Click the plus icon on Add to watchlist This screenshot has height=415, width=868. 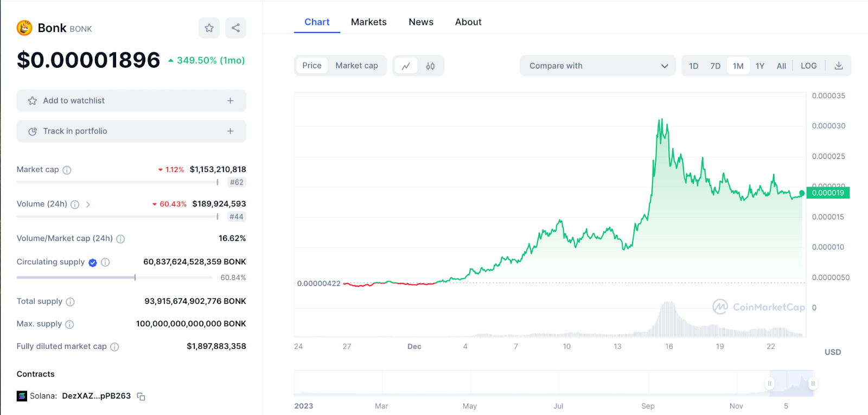point(231,101)
